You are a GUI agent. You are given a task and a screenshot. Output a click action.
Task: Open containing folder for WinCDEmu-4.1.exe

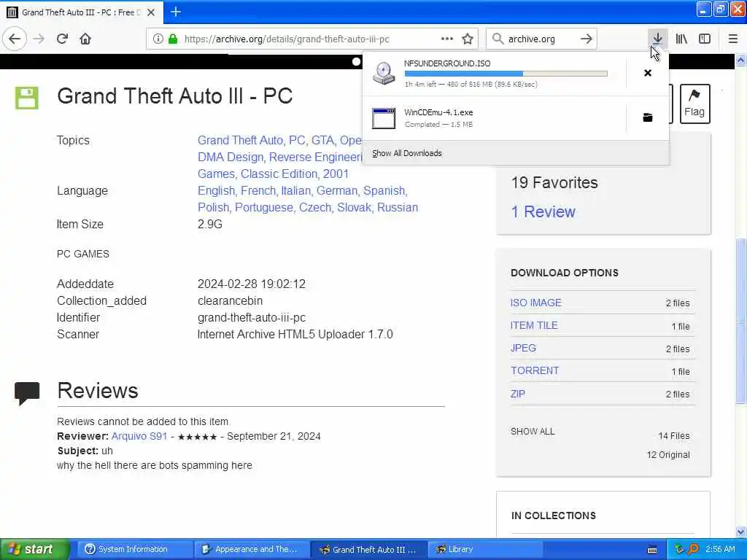648,117
